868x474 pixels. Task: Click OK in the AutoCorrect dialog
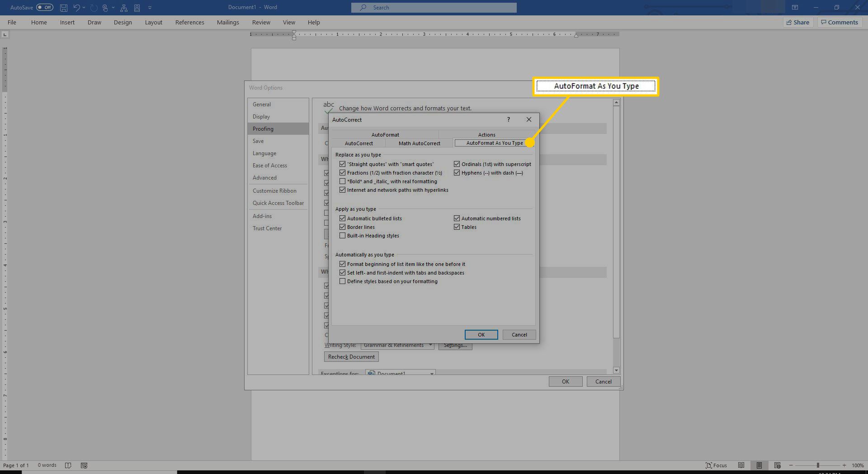[481, 335]
